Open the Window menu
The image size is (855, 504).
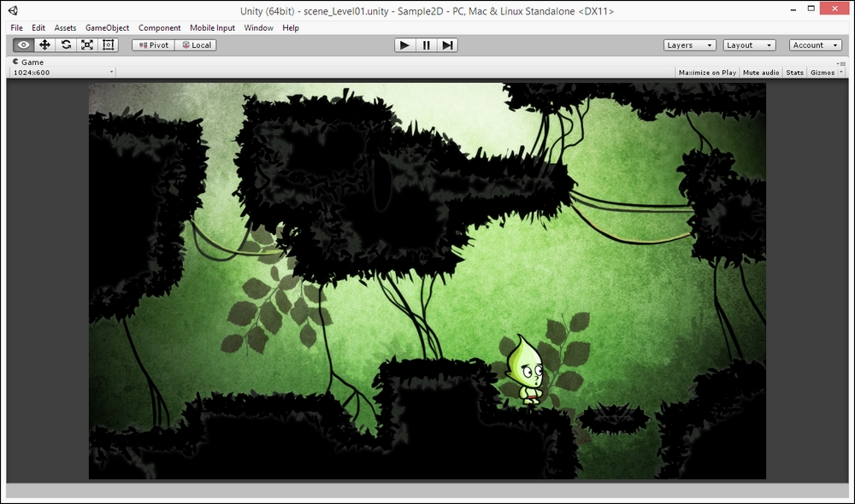[258, 28]
